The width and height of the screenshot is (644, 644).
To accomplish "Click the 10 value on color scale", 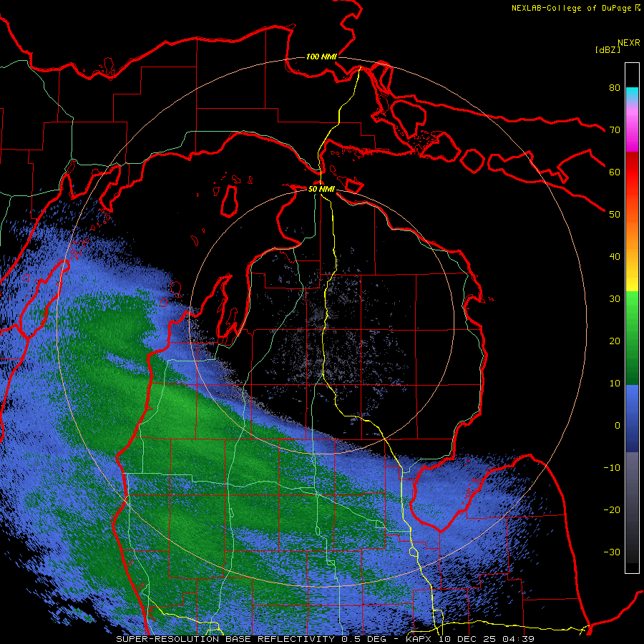I will coord(615,384).
